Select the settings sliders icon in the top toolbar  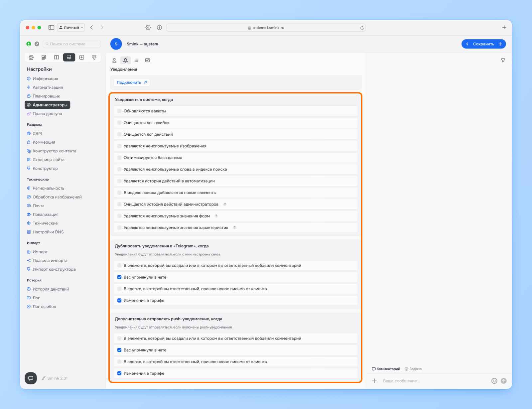pos(69,57)
